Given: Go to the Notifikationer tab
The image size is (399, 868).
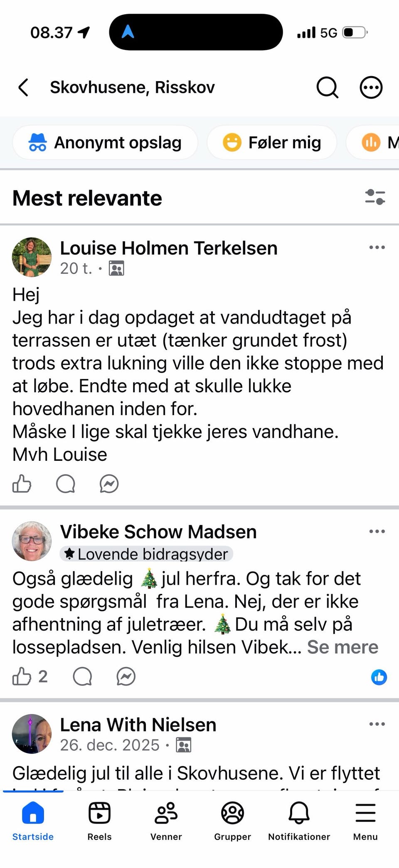Looking at the screenshot, I should coord(299,820).
